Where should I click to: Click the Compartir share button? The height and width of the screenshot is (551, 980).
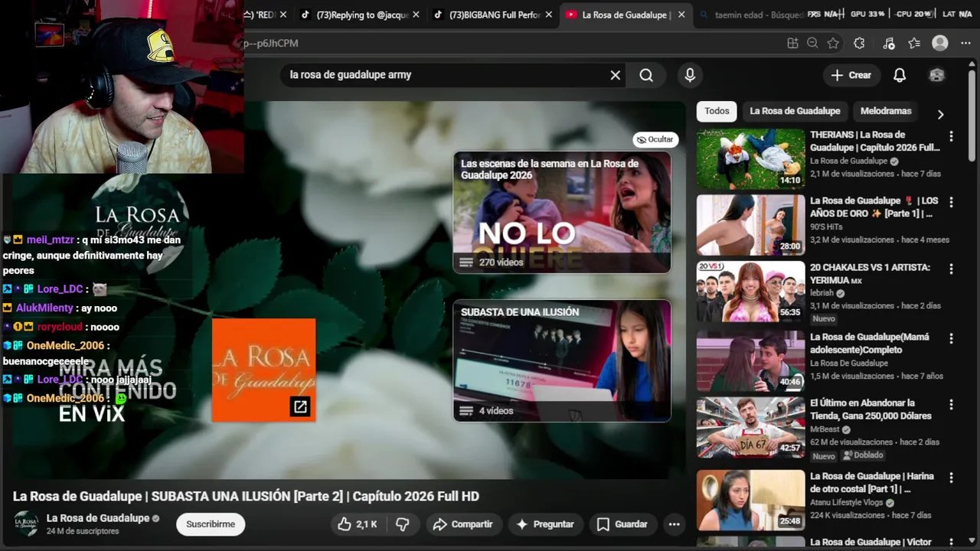[462, 524]
